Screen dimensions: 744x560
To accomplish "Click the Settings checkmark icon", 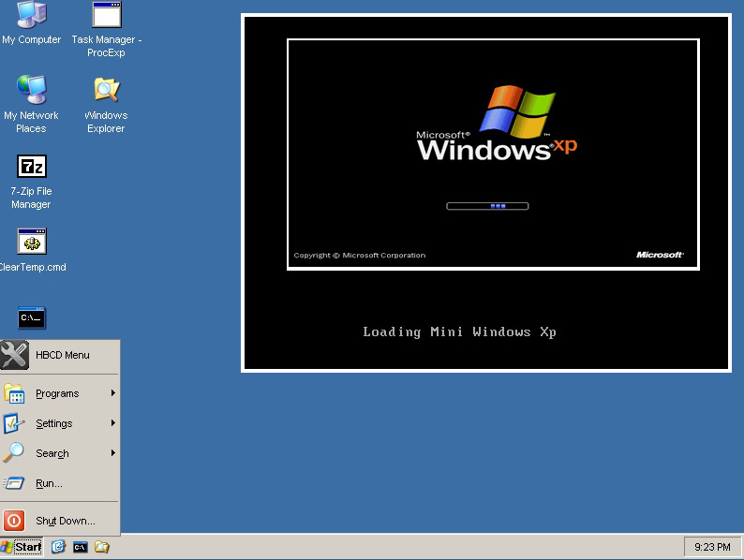I will pos(14,423).
